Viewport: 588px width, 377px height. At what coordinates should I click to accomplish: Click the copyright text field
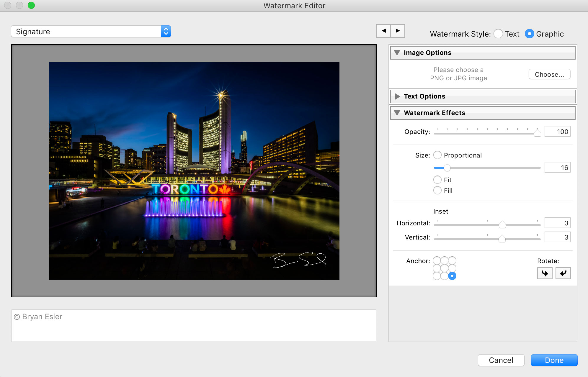tap(194, 325)
